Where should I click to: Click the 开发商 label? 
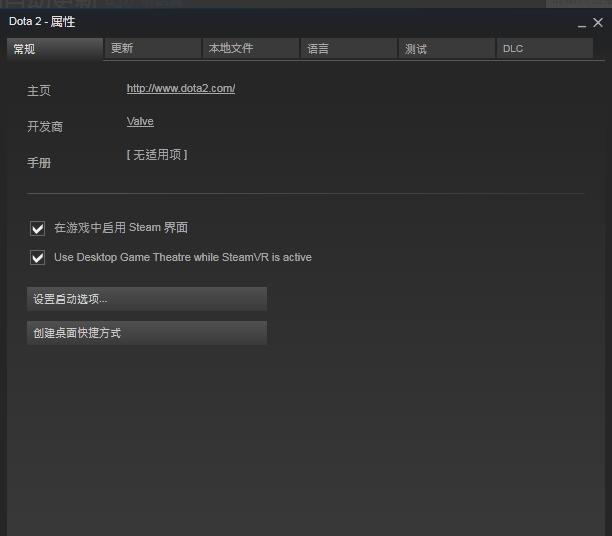(x=45, y=126)
